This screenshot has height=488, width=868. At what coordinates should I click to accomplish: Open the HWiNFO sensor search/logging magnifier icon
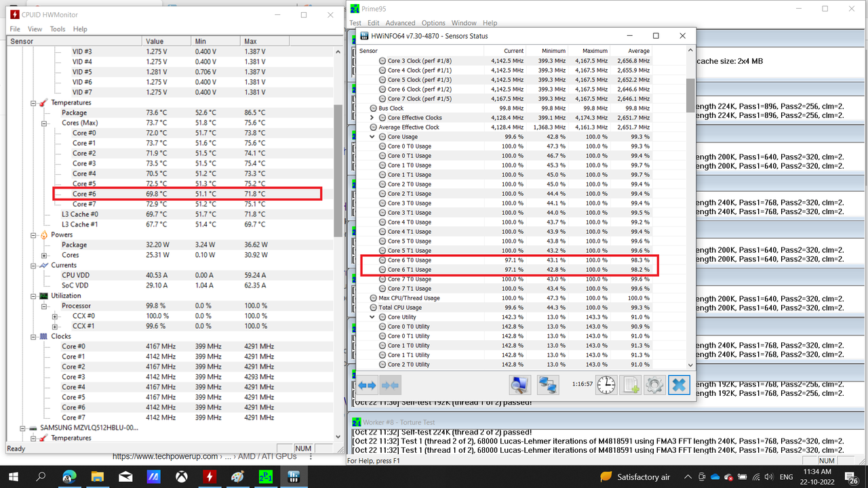click(x=519, y=385)
